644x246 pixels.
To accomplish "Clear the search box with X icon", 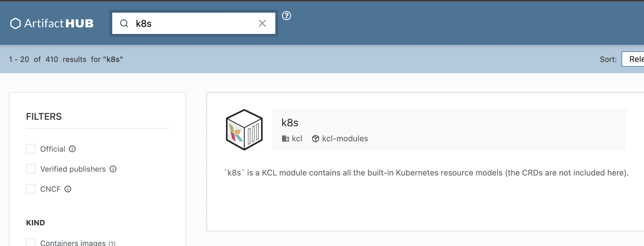I will point(262,23).
